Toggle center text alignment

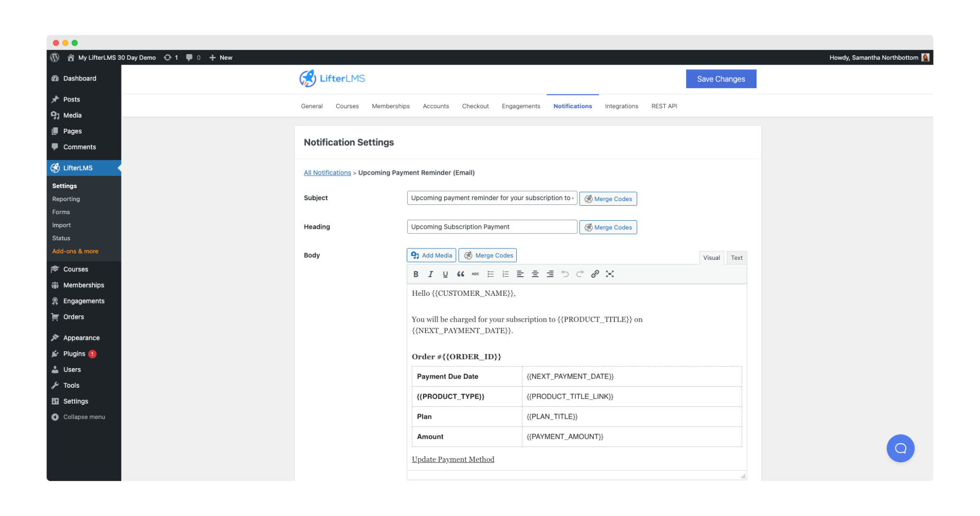click(x=535, y=274)
